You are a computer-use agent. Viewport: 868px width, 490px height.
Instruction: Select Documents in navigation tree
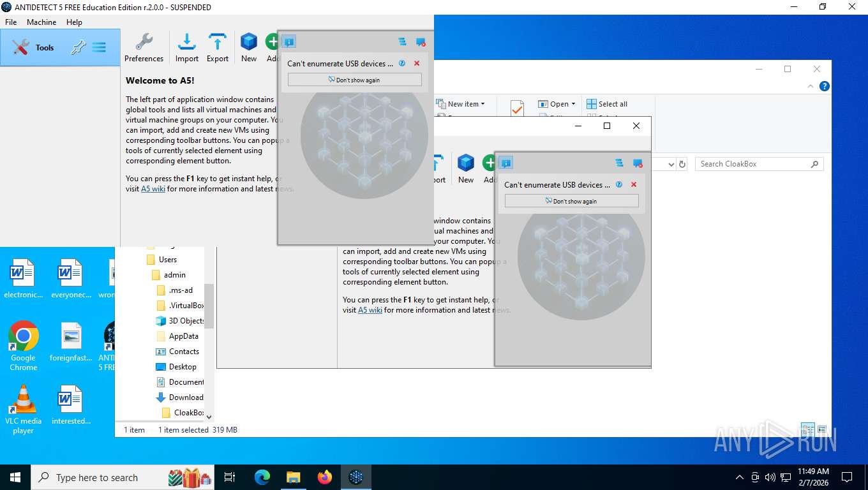(179, 382)
